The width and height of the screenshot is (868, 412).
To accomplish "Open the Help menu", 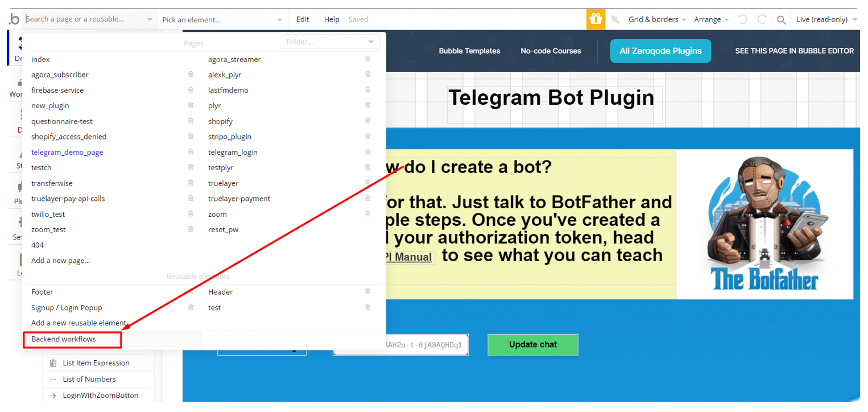I will coord(332,19).
